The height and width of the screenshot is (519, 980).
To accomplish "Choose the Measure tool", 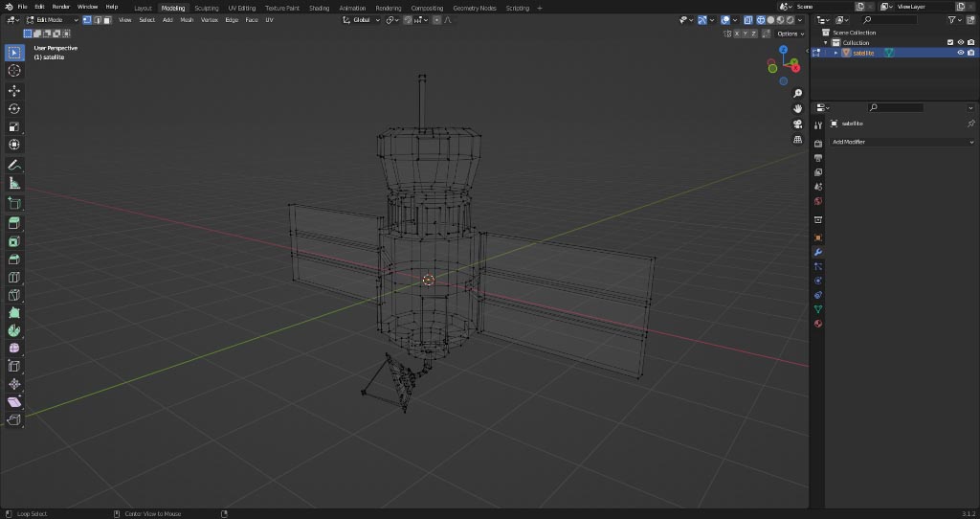I will coord(14,182).
